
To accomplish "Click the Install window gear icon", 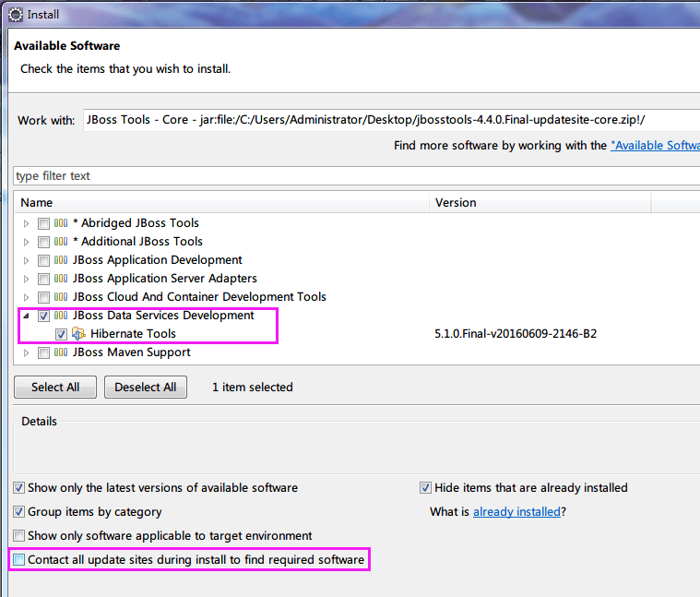I will (x=16, y=15).
